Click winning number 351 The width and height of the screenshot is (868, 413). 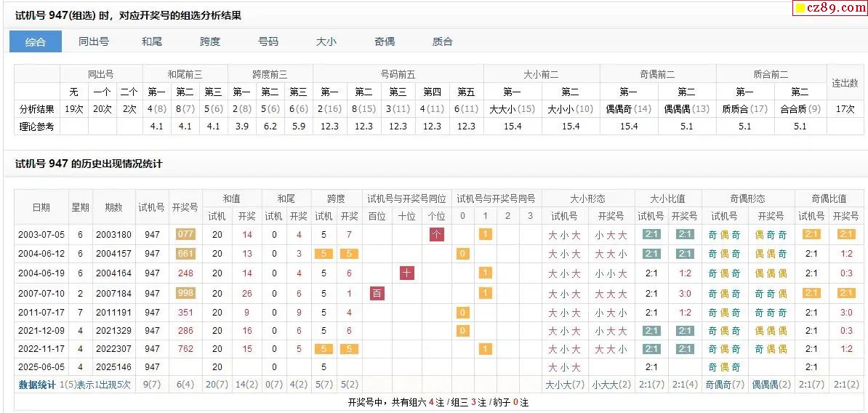(x=185, y=313)
